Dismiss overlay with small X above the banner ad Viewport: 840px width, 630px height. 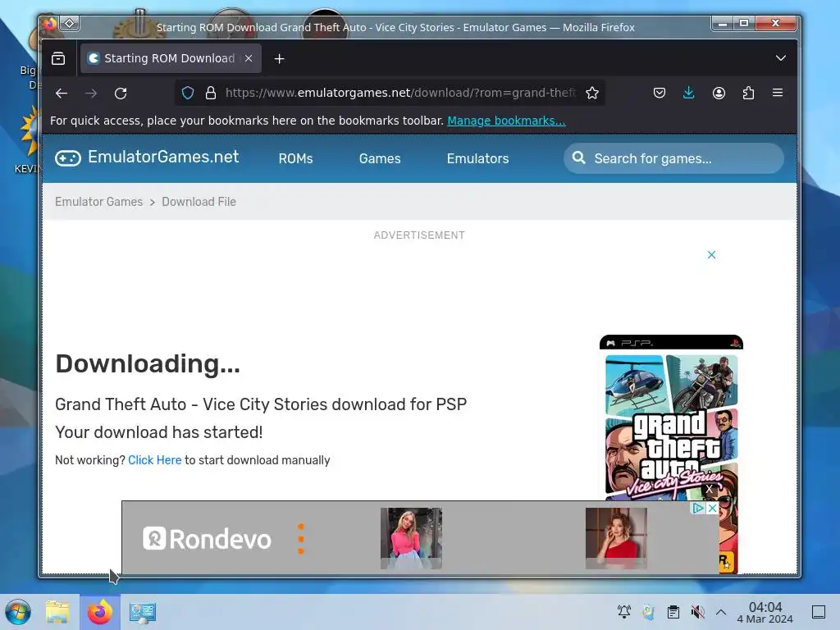[710, 489]
